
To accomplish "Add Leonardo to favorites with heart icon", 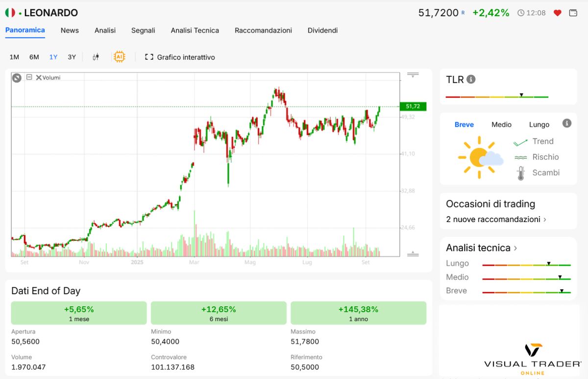I will pyautogui.click(x=557, y=13).
